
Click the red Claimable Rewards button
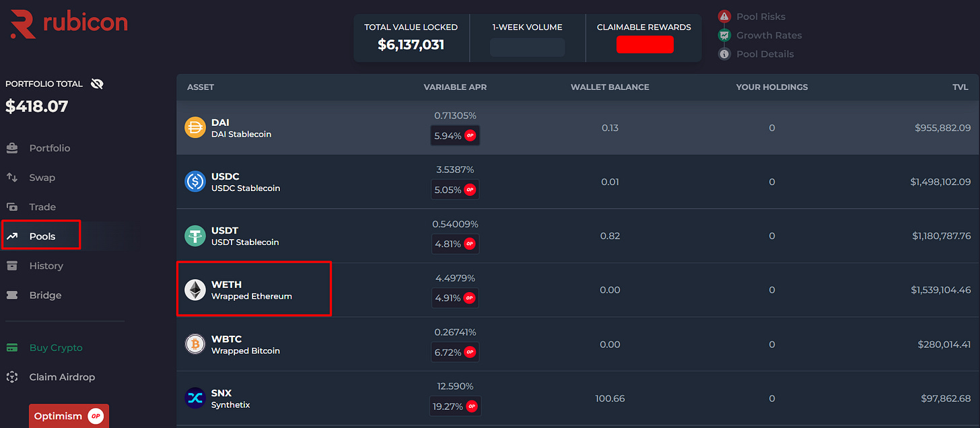[645, 44]
